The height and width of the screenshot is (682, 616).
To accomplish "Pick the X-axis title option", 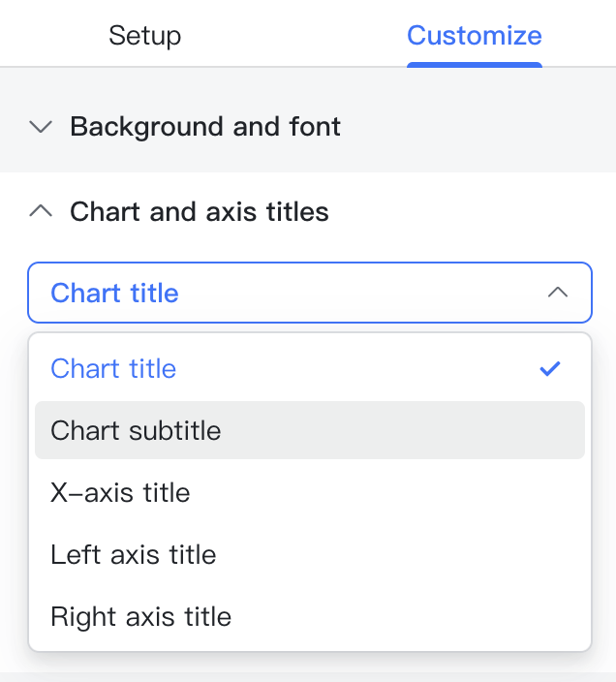I will pyautogui.click(x=120, y=492).
